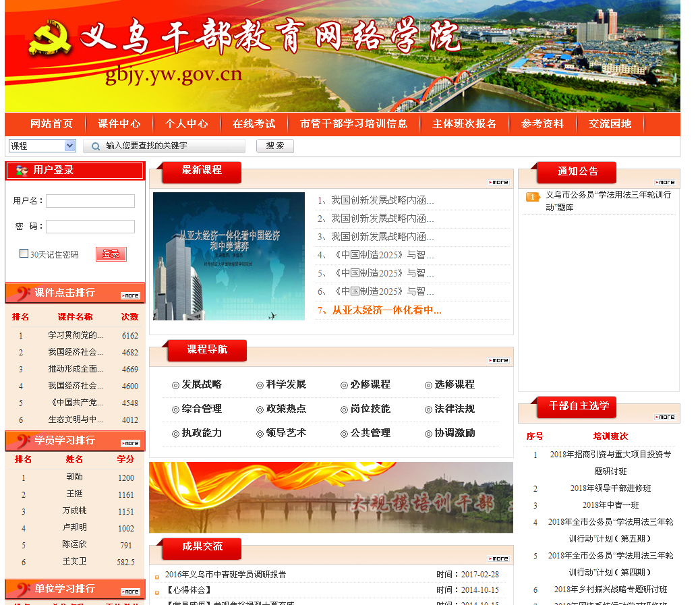Viewport: 700px width, 605px height.
Task: Click 'more' icon in 通知公告 panel
Action: (x=665, y=182)
